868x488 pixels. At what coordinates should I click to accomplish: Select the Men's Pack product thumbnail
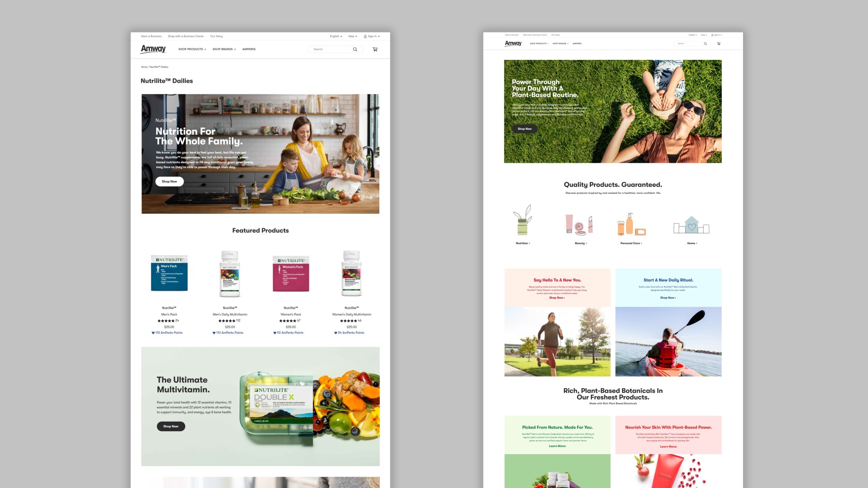169,273
